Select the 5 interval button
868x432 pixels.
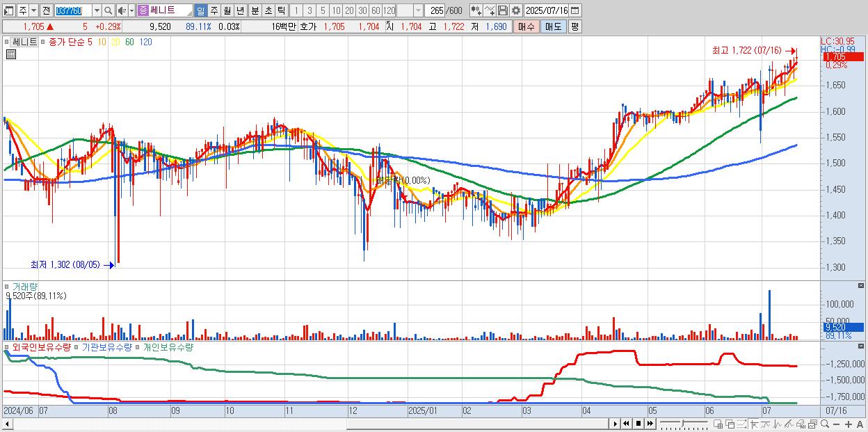point(323,10)
